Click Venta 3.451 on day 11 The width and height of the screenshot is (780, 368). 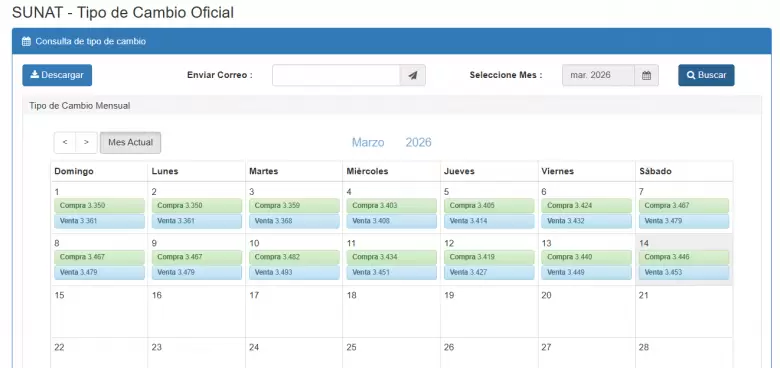point(392,273)
